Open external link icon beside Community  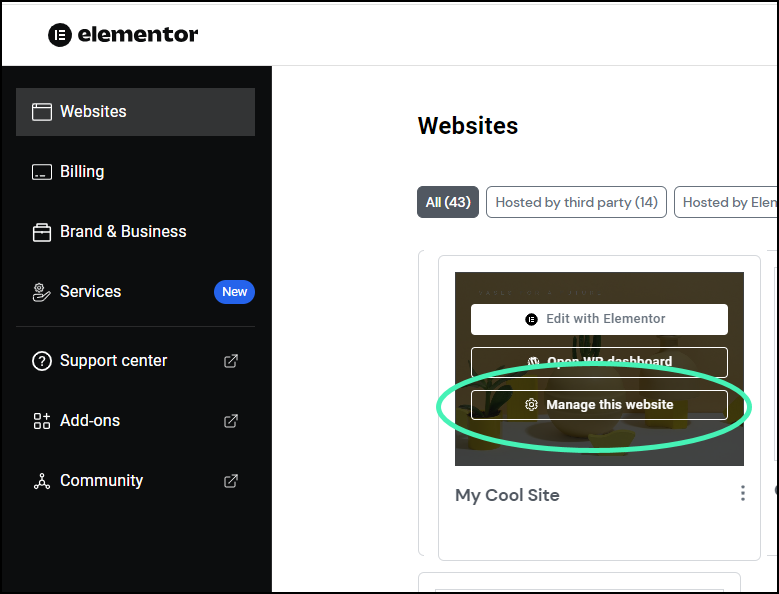pyautogui.click(x=231, y=481)
